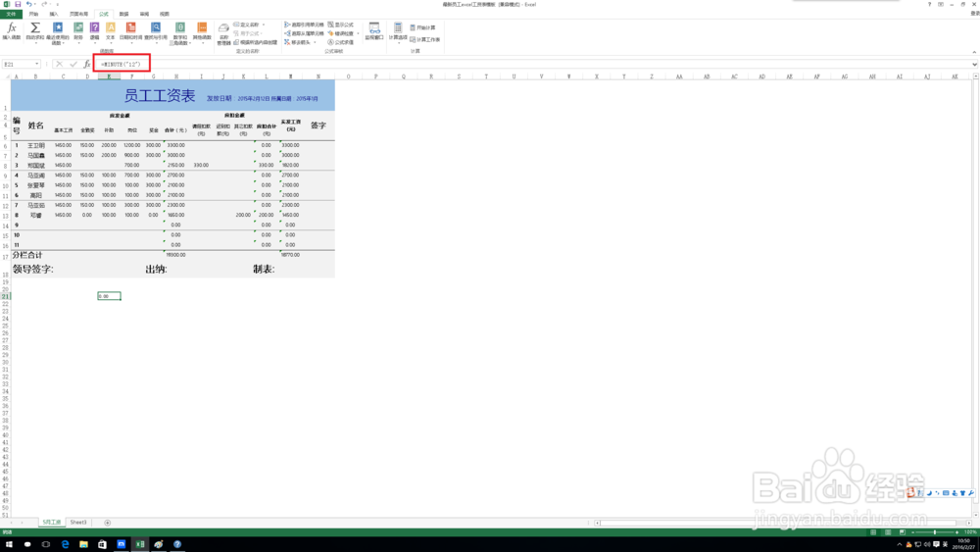Click the taskbar clock
This screenshot has width=980, height=552.
[963, 544]
